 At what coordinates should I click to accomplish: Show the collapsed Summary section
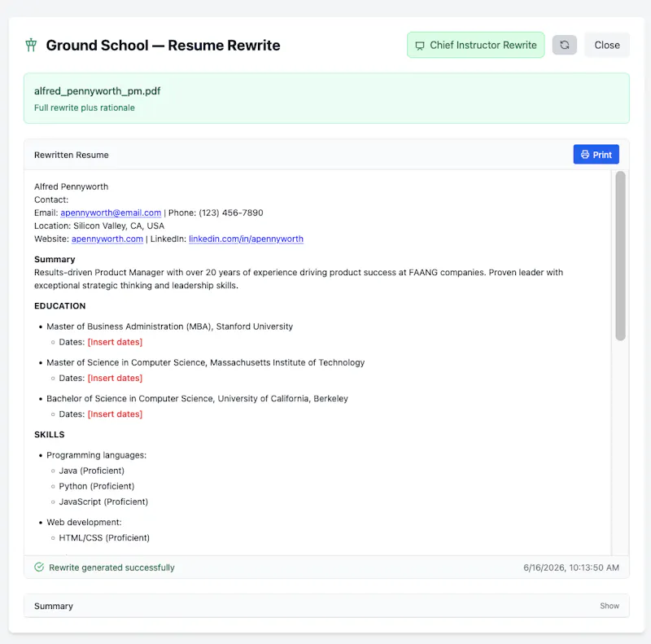pyautogui.click(x=609, y=606)
